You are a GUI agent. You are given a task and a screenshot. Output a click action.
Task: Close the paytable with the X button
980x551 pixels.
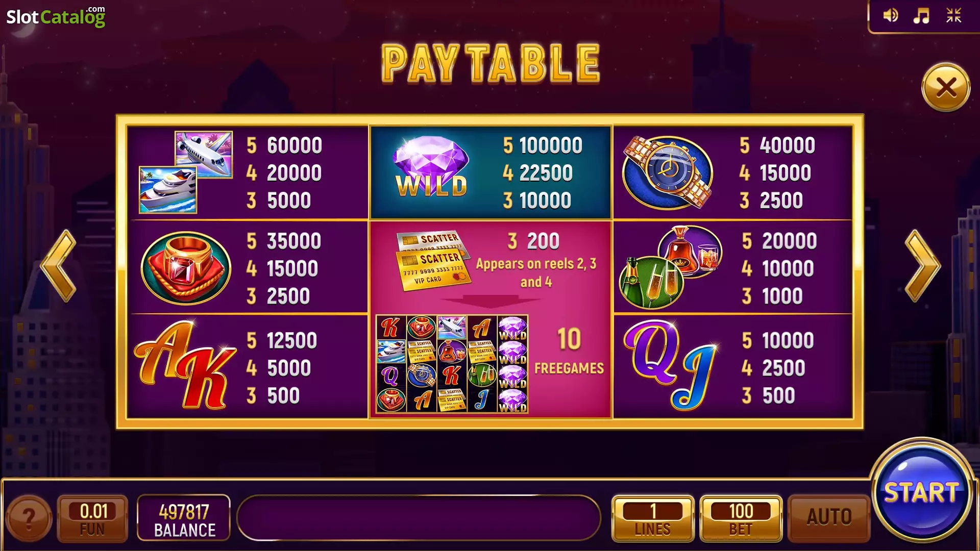(x=946, y=87)
